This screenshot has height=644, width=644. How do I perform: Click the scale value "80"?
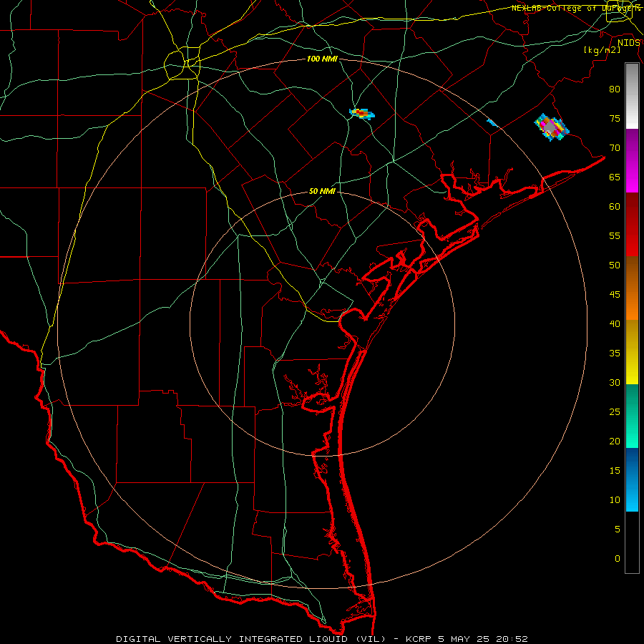pyautogui.click(x=615, y=89)
